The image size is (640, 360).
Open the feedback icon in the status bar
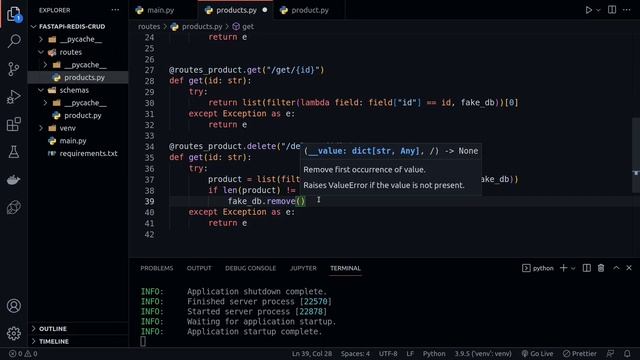tap(611, 353)
